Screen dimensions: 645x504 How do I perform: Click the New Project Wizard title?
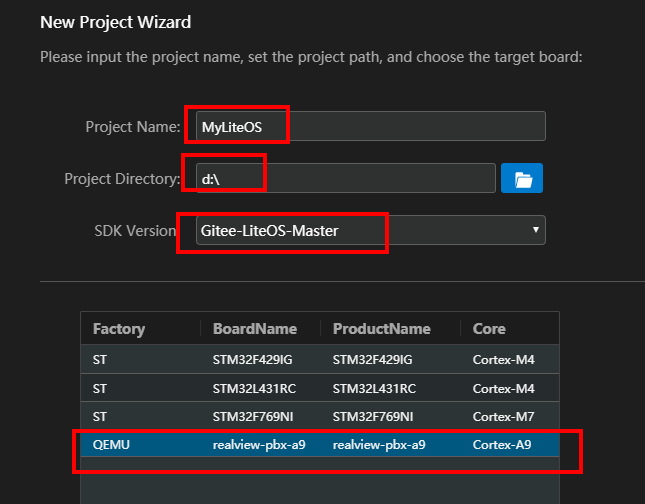[x=115, y=21]
